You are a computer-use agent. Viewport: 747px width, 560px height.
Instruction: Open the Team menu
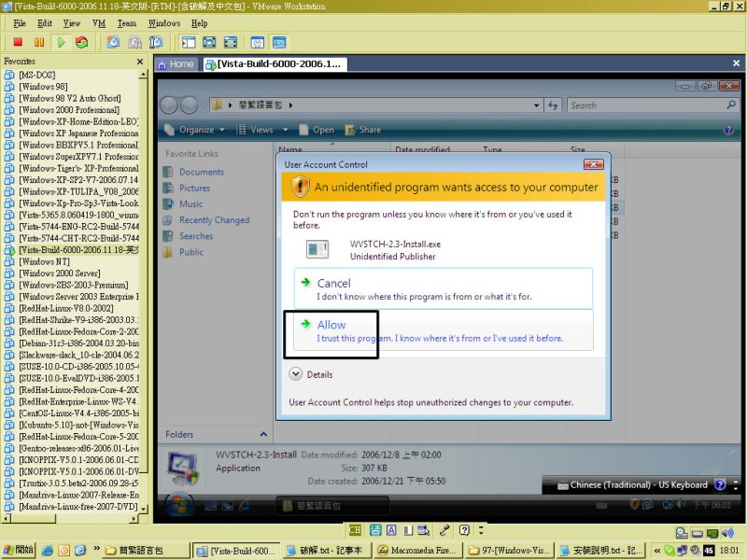point(127,23)
